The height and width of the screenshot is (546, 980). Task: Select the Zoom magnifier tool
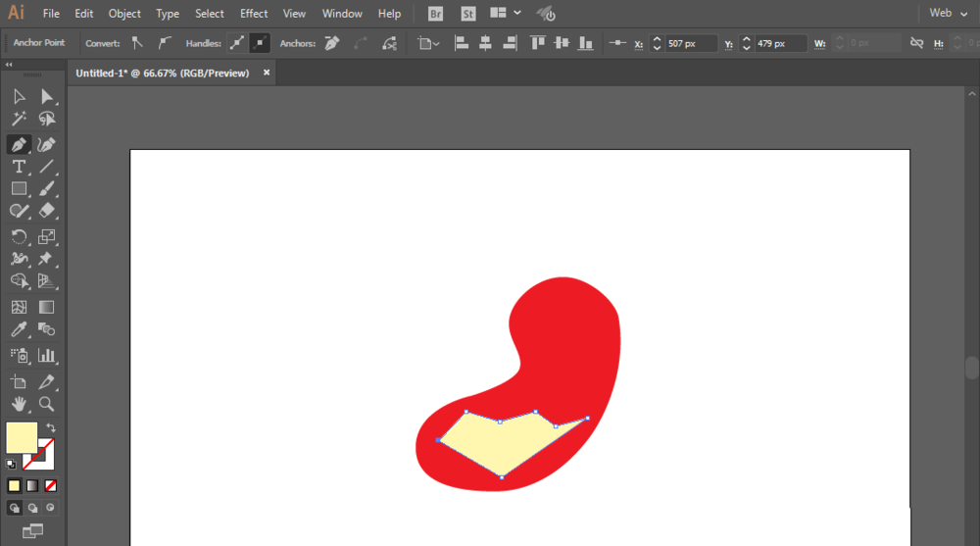46,404
